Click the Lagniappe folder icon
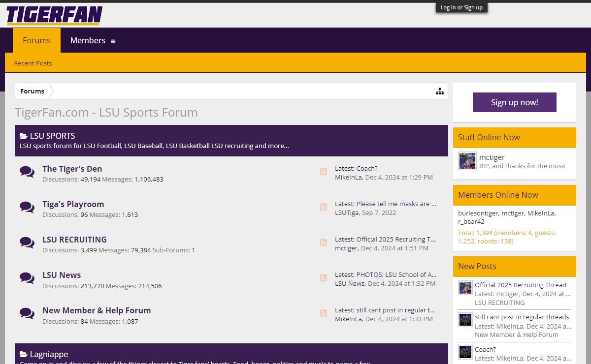This screenshot has width=591, height=364. pyautogui.click(x=24, y=354)
